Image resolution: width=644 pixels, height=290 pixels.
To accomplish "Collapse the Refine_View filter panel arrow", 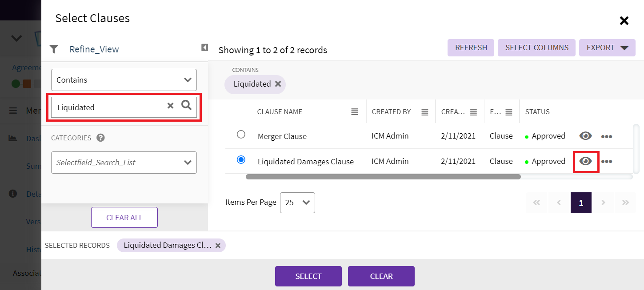I will pyautogui.click(x=204, y=48).
